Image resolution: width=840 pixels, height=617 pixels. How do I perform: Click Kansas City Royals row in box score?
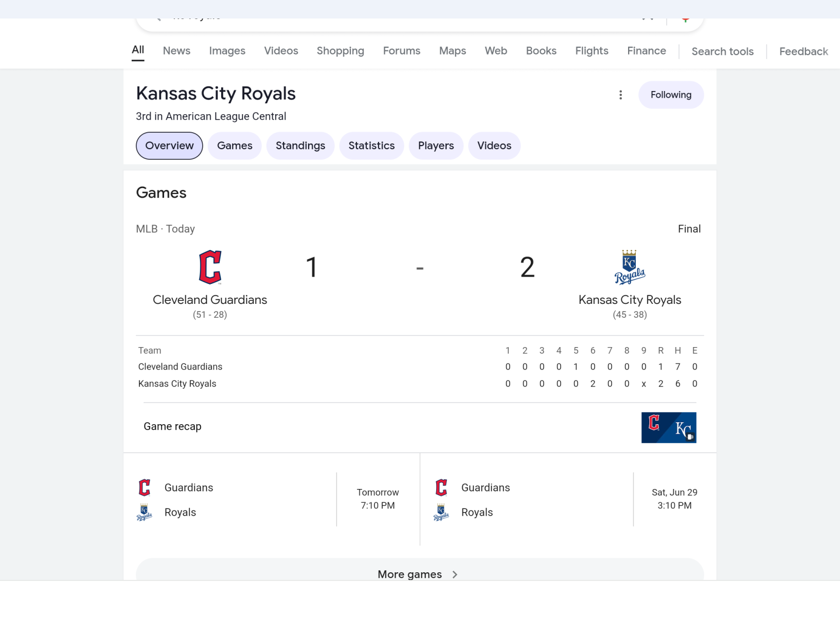420,384
